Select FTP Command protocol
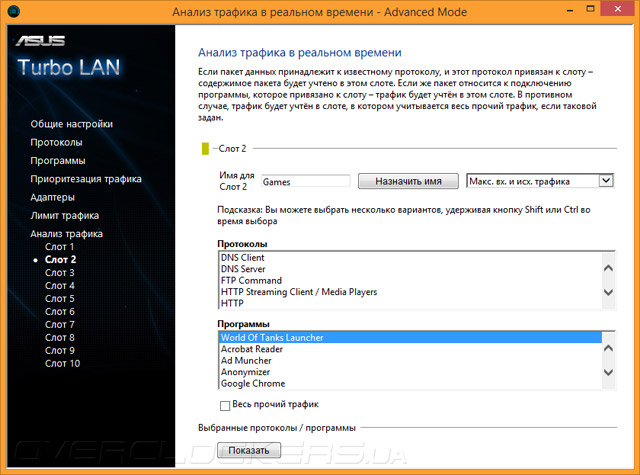Image resolution: width=640 pixels, height=475 pixels. 410,280
